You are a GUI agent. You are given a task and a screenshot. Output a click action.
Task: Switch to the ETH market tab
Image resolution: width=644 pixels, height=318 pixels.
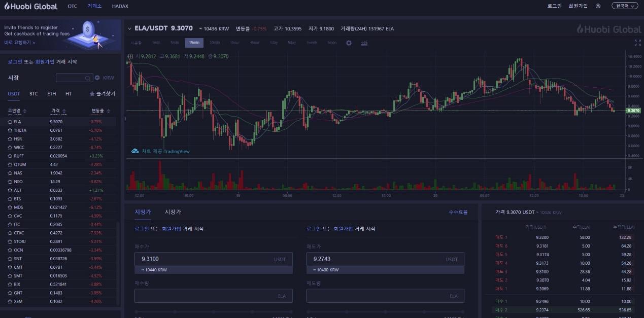[x=52, y=94]
